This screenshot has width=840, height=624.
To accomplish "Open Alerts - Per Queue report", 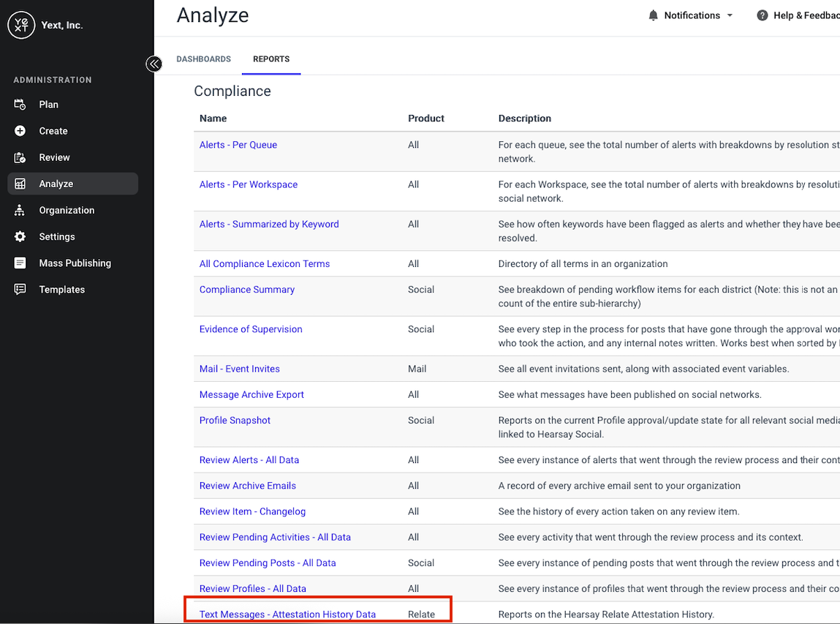I will click(x=238, y=145).
